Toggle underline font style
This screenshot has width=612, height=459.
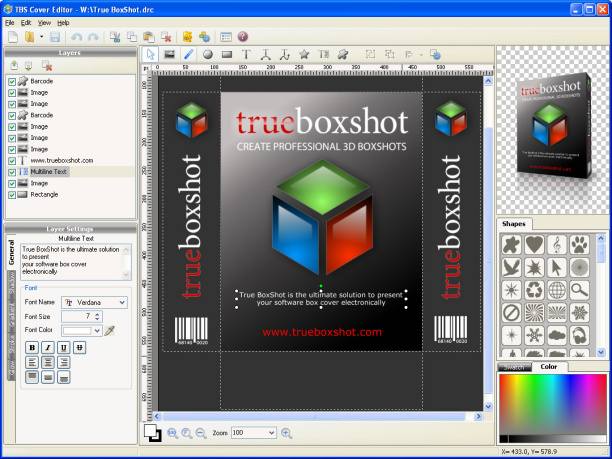pos(64,347)
